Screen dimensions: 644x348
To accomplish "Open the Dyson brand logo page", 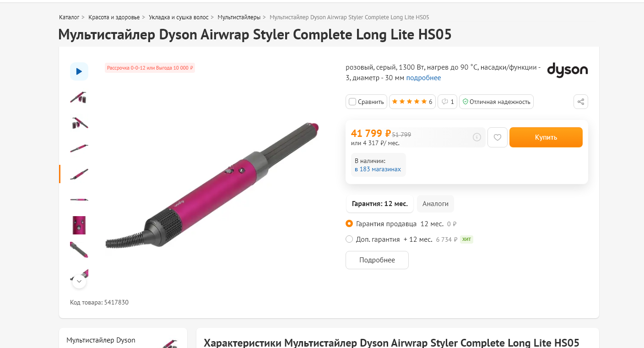I will pyautogui.click(x=568, y=70).
